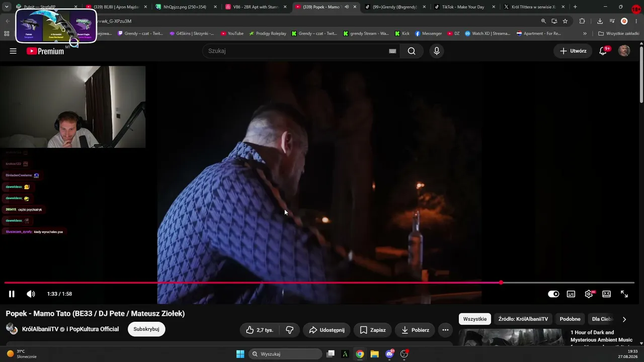Screen dimensions: 644x362
Task: Open the Chrome tab search dropdown
Action: pyautogui.click(x=7, y=7)
